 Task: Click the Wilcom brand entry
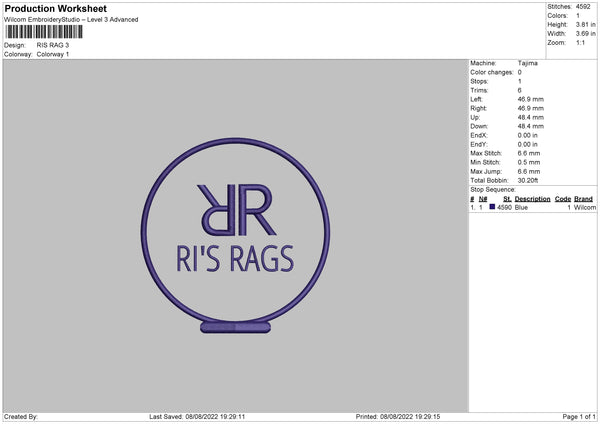click(x=584, y=207)
